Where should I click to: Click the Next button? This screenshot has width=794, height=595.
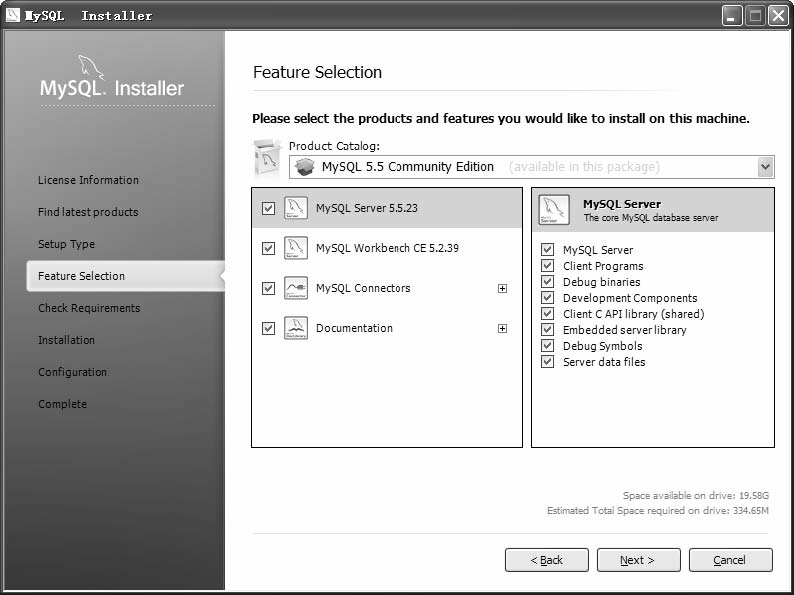pyautogui.click(x=639, y=560)
